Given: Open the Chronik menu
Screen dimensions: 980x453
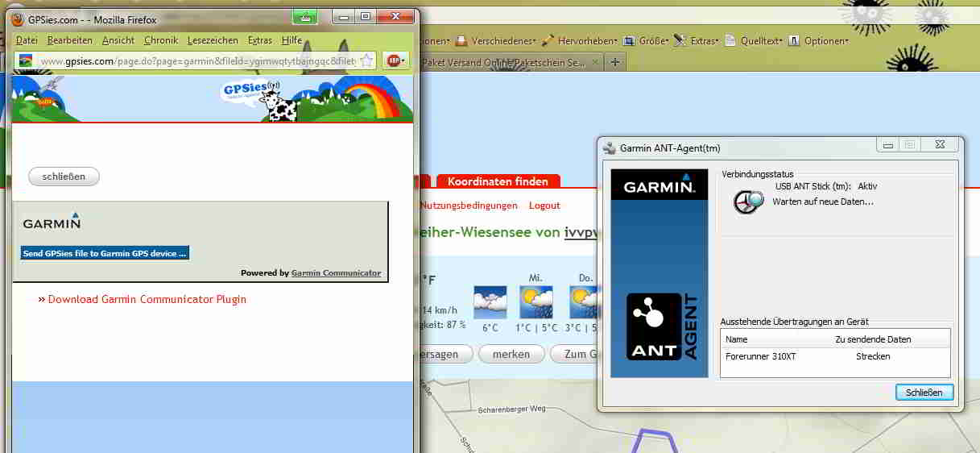Looking at the screenshot, I should pyautogui.click(x=160, y=40).
